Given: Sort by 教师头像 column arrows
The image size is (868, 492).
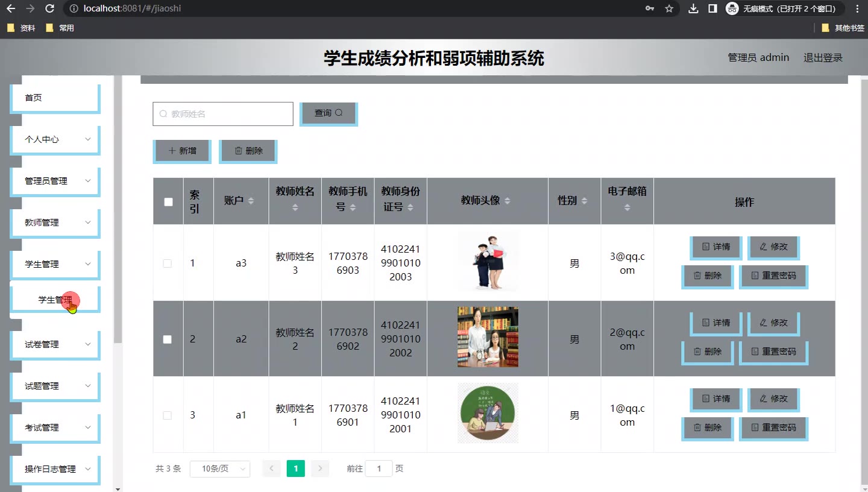Looking at the screenshot, I should [x=507, y=201].
